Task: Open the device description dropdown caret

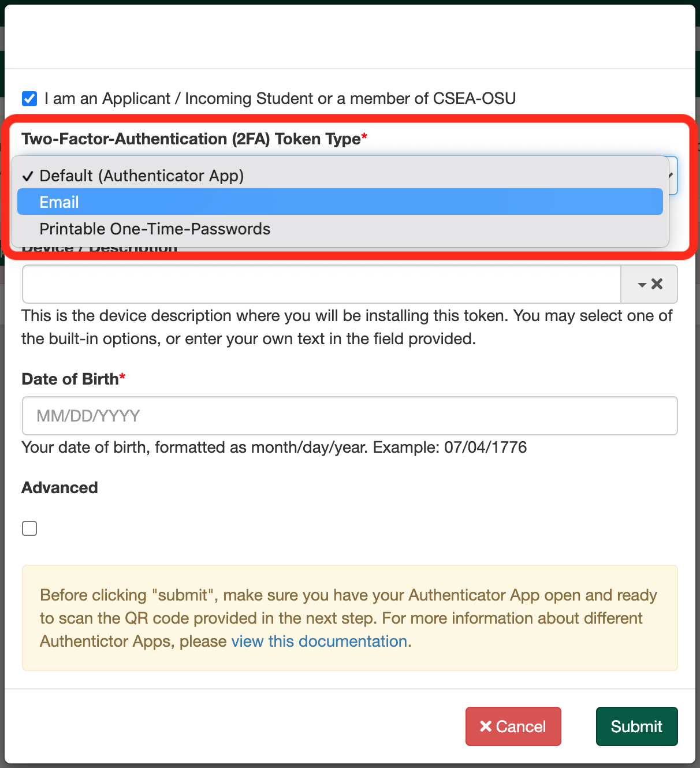Action: (x=642, y=285)
